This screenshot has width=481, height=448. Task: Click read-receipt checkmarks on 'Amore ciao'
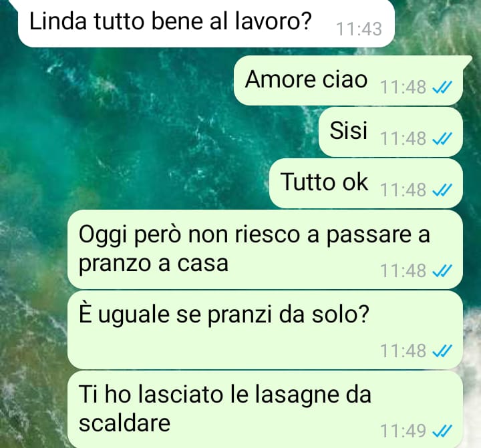442,87
